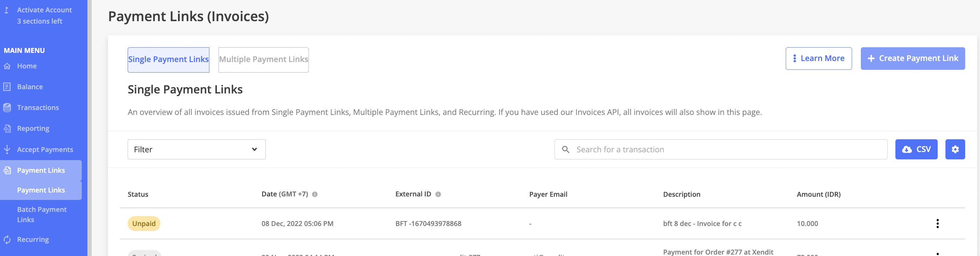Click the Balance icon in sidebar
The width and height of the screenshot is (980, 256).
[7, 87]
